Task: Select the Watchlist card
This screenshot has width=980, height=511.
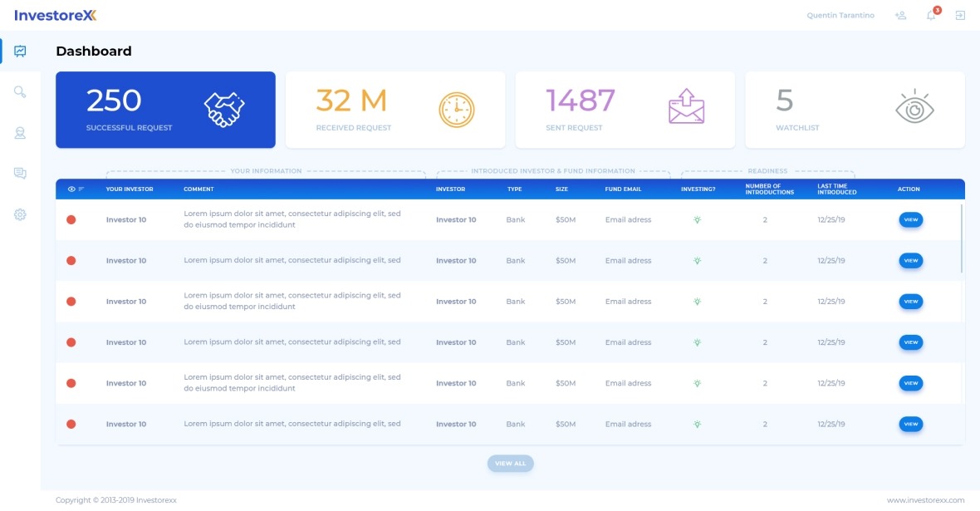Action: coord(855,110)
